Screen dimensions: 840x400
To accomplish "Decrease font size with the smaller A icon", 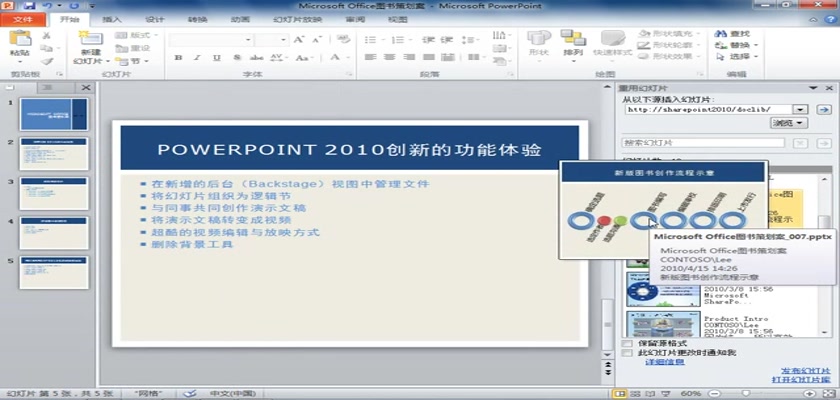I will pos(317,40).
